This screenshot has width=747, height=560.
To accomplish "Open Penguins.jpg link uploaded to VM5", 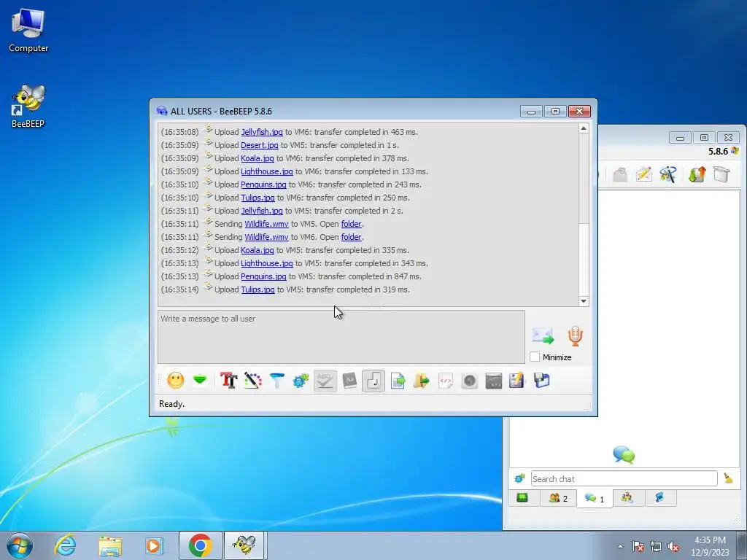I will click(263, 276).
